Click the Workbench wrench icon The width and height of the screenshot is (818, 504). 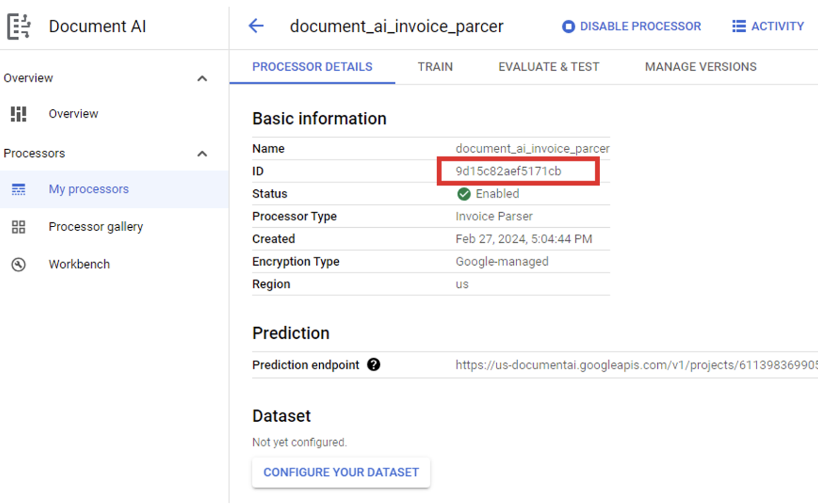(x=19, y=264)
